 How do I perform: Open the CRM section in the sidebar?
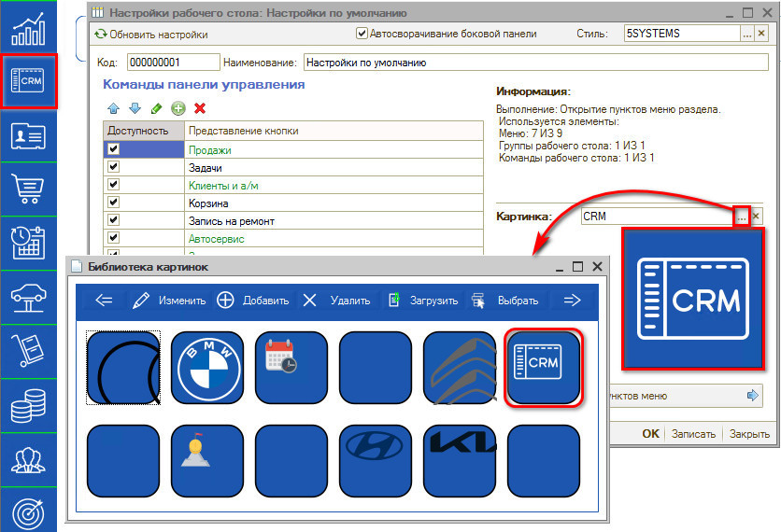[29, 82]
